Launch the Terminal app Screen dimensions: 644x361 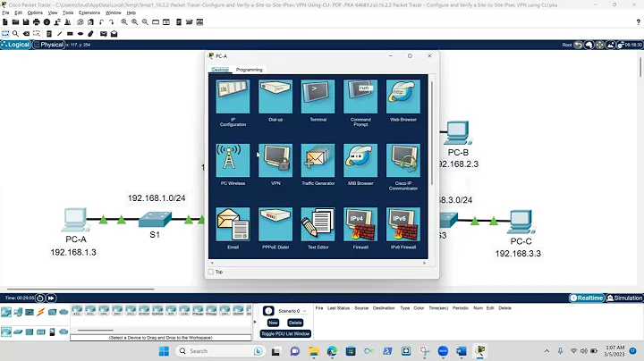click(318, 97)
